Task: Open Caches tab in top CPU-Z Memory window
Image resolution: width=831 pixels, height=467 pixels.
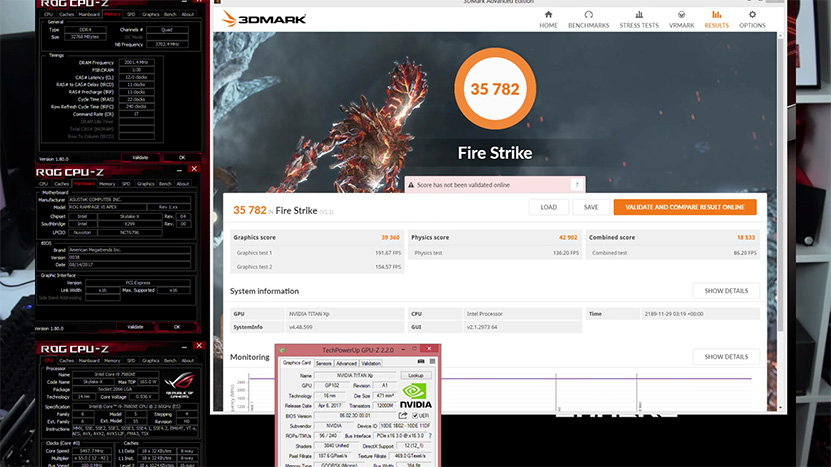Action: tap(67, 14)
